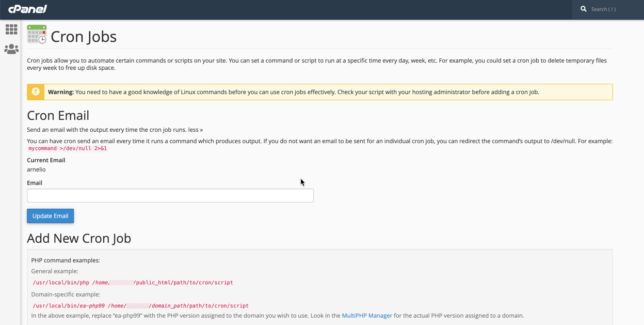Open the Home grid icon in sidebar
This screenshot has height=325, width=644.
(11, 29)
